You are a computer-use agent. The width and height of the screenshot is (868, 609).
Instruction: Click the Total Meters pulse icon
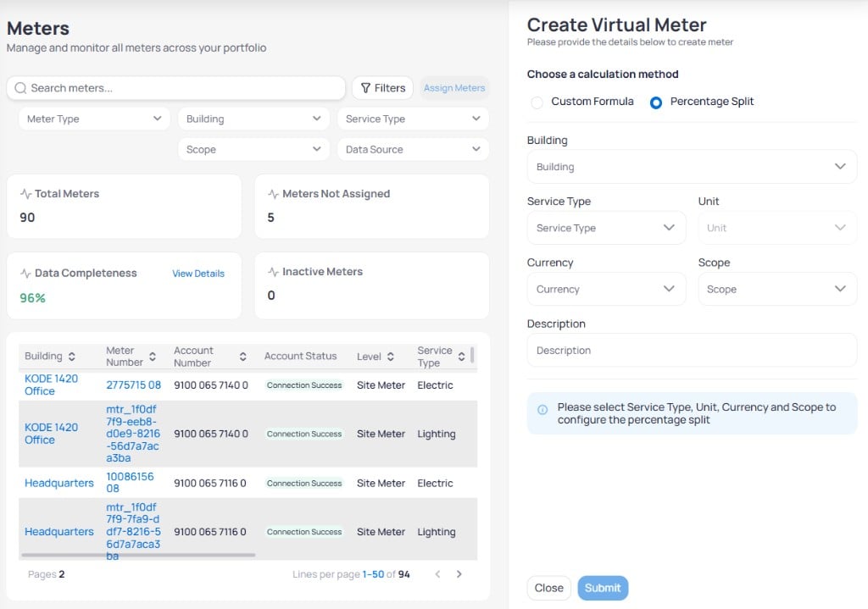click(x=25, y=194)
